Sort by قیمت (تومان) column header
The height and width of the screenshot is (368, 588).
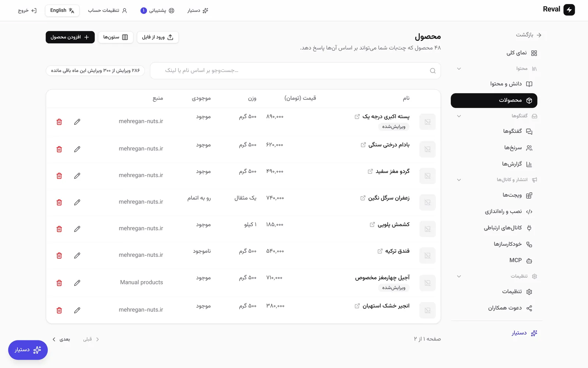[x=300, y=98]
